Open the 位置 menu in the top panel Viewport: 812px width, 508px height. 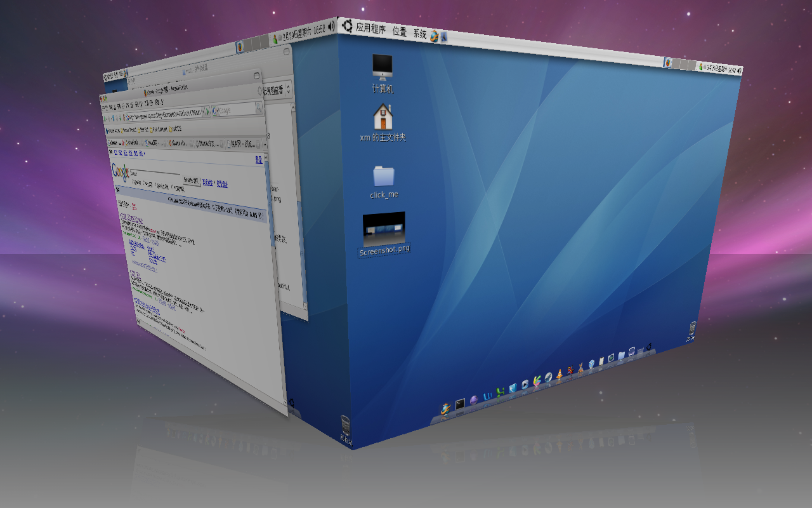(399, 32)
